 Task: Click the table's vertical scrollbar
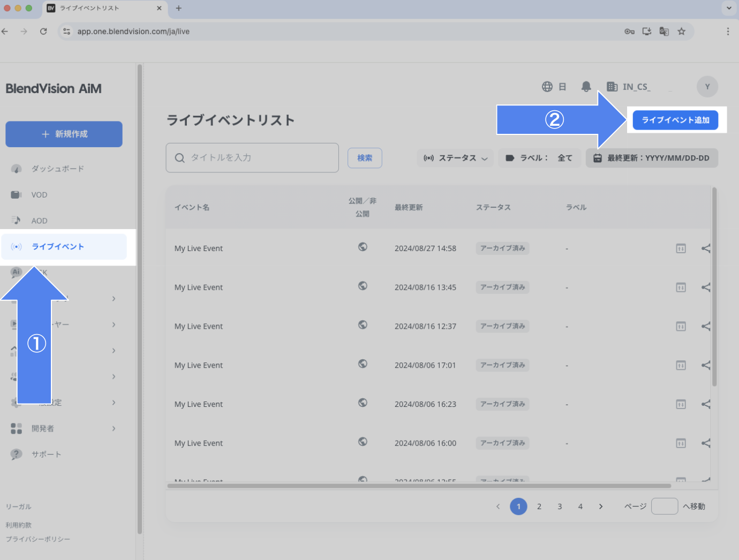pyautogui.click(x=714, y=287)
